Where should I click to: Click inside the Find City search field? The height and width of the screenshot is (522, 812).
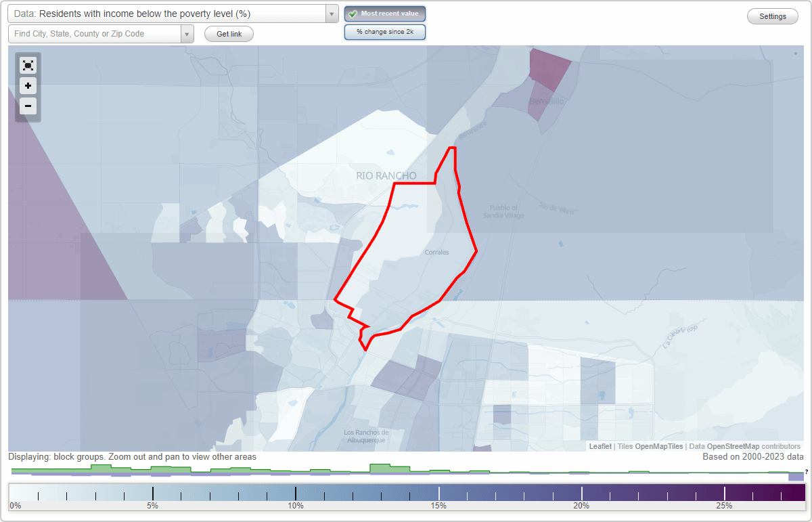coord(95,33)
